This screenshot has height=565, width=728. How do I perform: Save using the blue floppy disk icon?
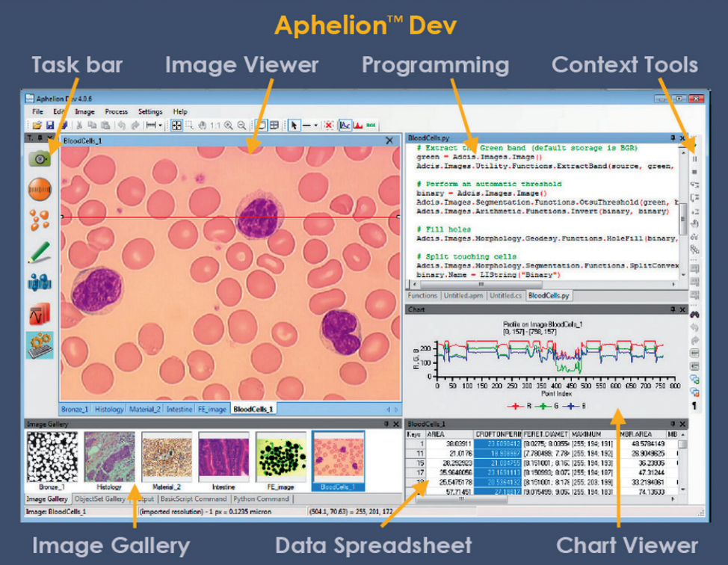[50, 126]
